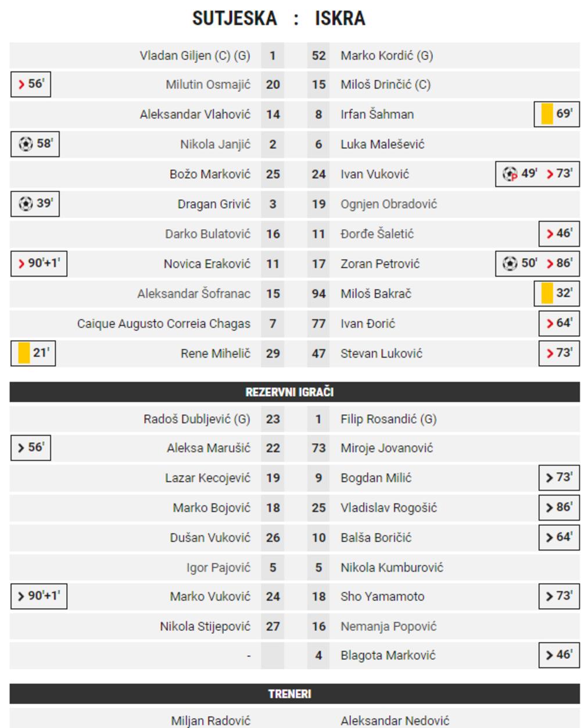Click the red substitution arrow beside Milutin Osmajić
Viewport: 581px width, 728px height.
coord(21,84)
